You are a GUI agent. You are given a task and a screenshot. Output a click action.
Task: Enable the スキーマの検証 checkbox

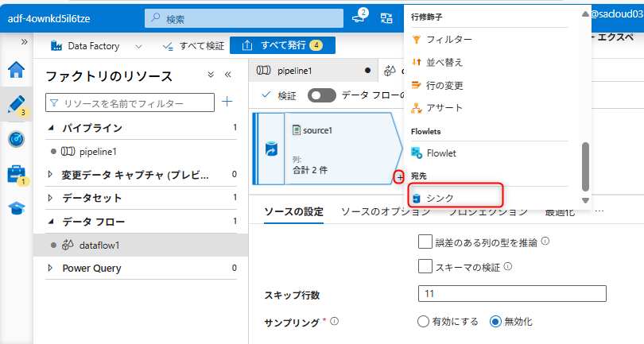(425, 267)
